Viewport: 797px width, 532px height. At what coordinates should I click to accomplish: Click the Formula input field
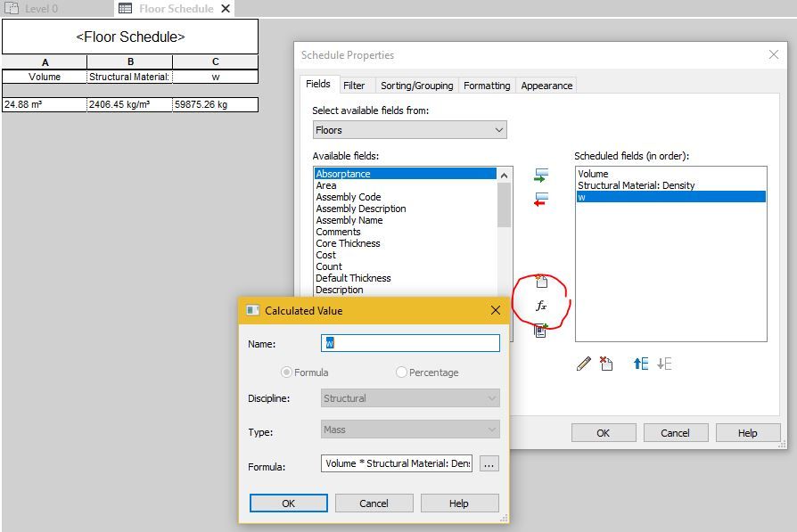tap(397, 463)
